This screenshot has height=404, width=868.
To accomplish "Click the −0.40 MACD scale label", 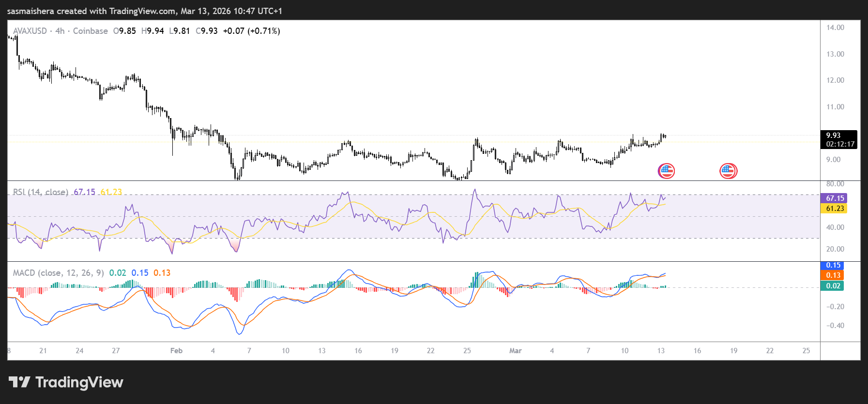I will (835, 326).
